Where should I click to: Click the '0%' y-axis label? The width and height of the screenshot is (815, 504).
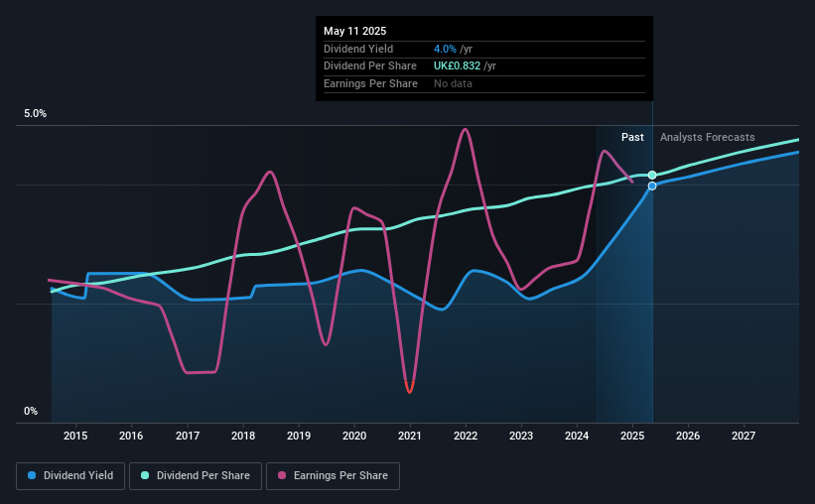click(31, 411)
